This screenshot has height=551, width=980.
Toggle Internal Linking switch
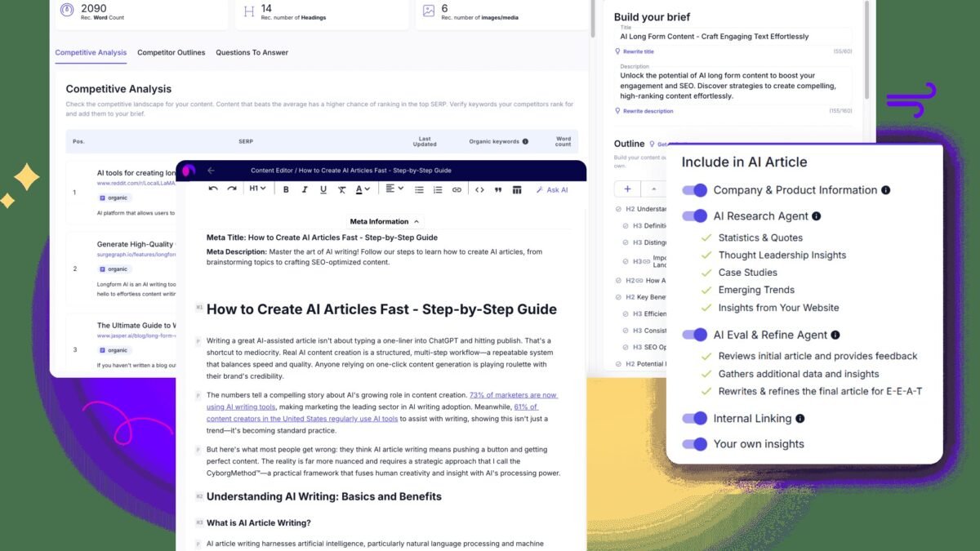(x=695, y=419)
